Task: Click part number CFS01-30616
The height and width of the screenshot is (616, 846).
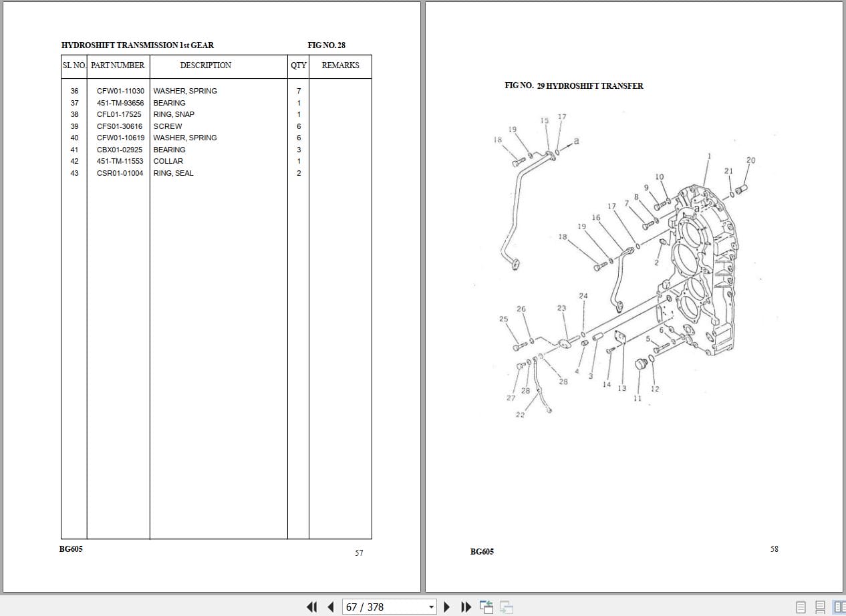Action: click(120, 126)
